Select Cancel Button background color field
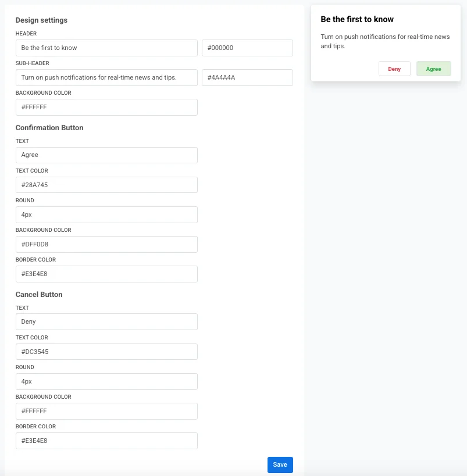 click(106, 411)
